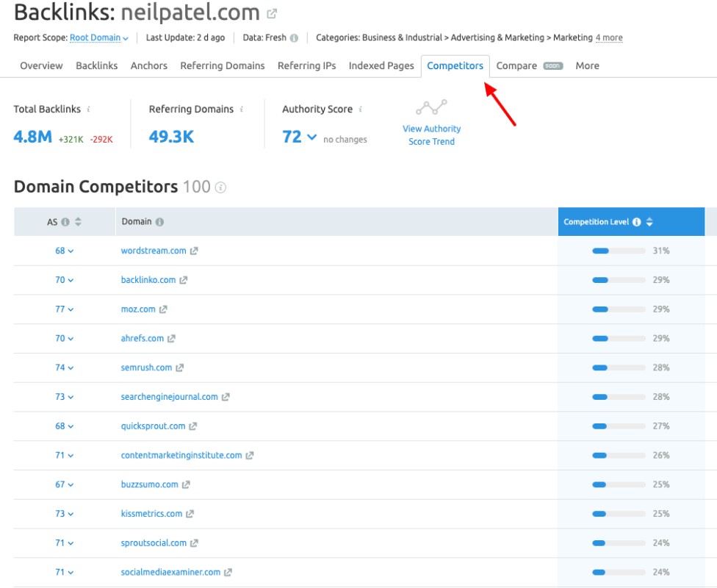Open the kissmetrics.com domain link
This screenshot has height=588, width=717.
click(x=151, y=514)
